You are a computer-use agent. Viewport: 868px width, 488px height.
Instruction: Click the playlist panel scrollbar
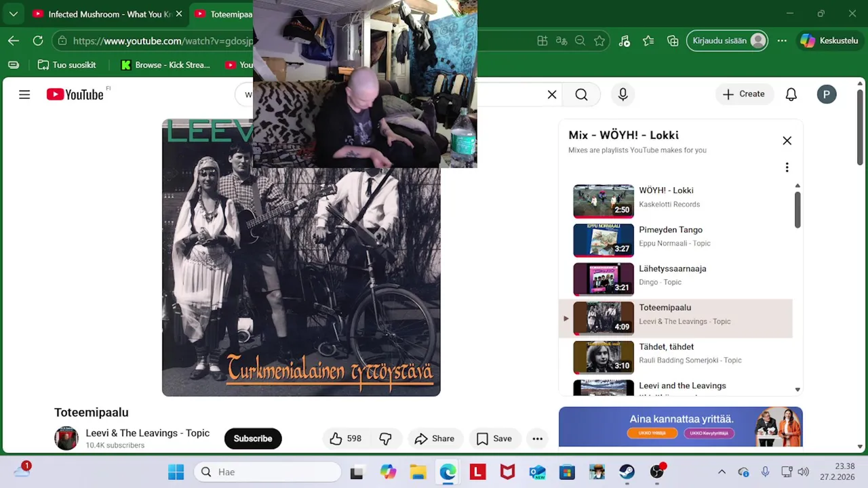[x=797, y=209]
